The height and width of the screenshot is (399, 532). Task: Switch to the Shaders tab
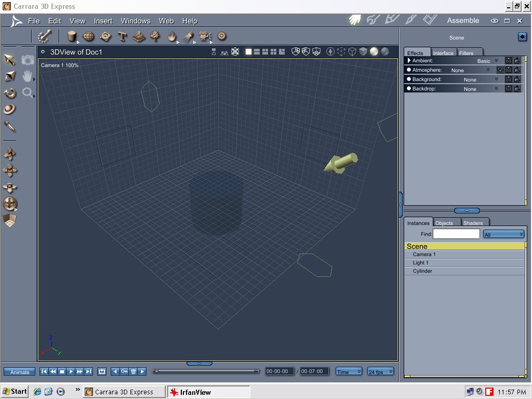pos(473,223)
